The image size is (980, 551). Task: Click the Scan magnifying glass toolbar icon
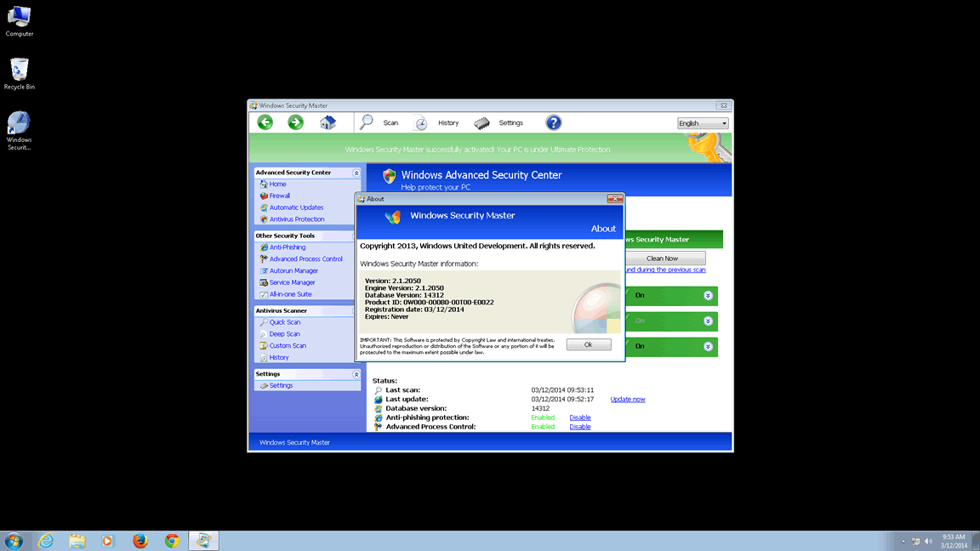point(367,122)
